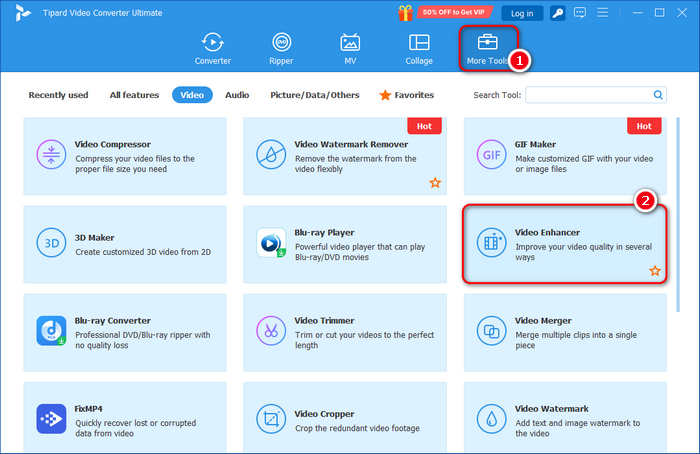This screenshot has width=700, height=454.
Task: Click the Blu-ray Converter title
Action: pyautogui.click(x=112, y=321)
